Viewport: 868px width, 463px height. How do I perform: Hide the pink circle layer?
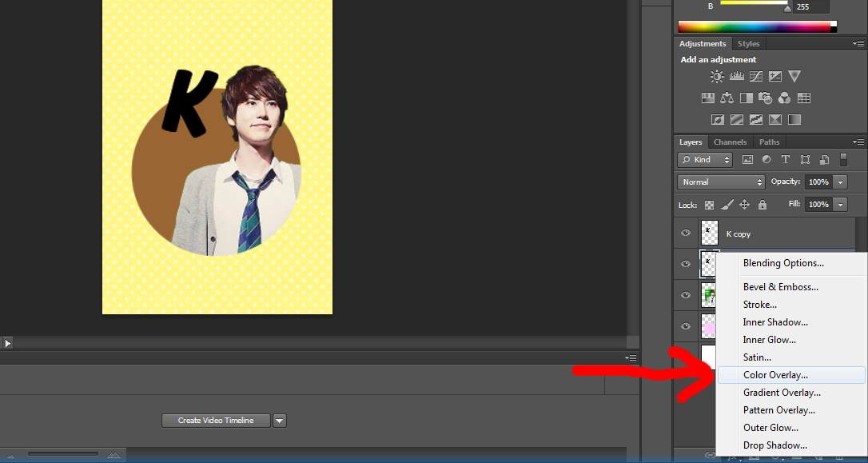click(x=686, y=325)
